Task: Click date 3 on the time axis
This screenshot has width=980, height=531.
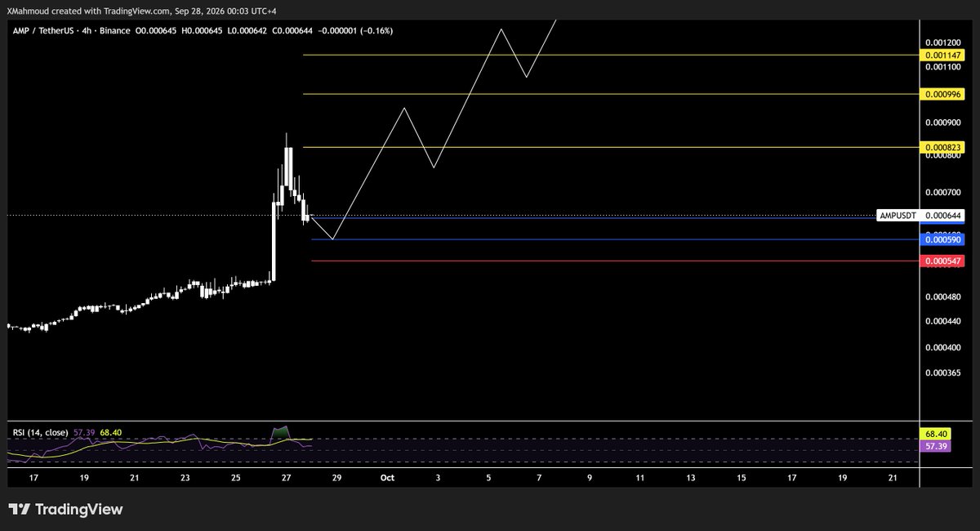Action: [438, 477]
